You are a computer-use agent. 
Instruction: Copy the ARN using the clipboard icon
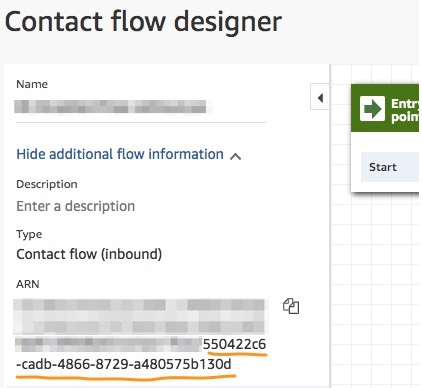291,306
